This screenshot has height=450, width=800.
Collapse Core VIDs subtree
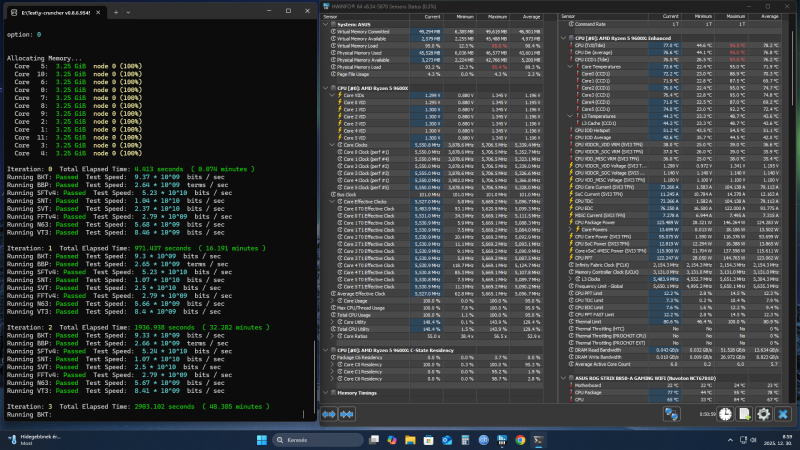tap(332, 95)
